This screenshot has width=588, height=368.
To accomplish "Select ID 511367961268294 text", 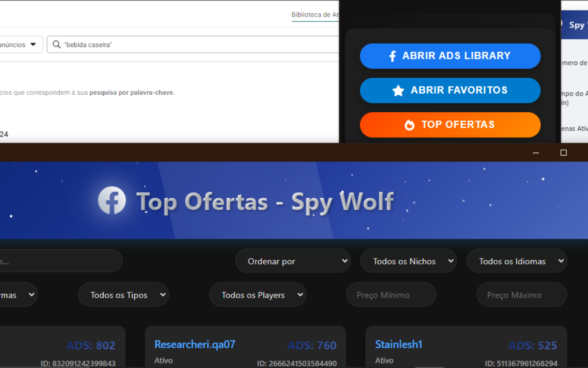I will click(521, 363).
